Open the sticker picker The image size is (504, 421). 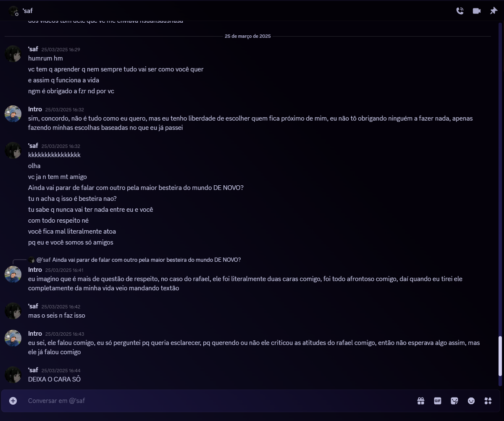click(454, 401)
